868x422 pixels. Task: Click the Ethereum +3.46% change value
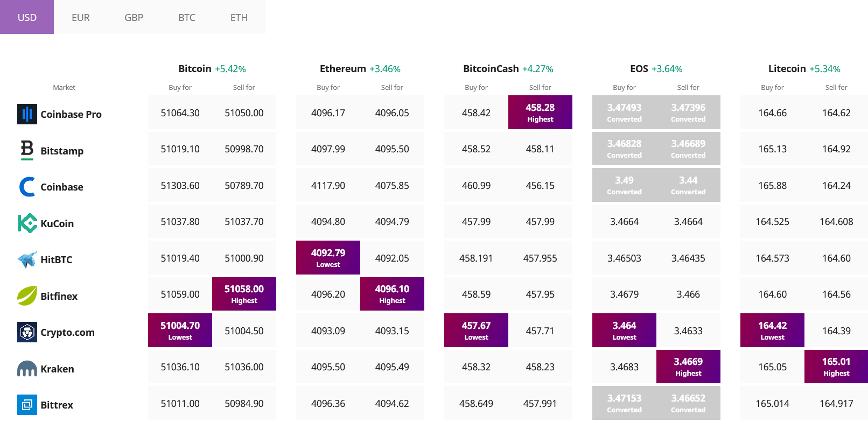[x=385, y=69]
